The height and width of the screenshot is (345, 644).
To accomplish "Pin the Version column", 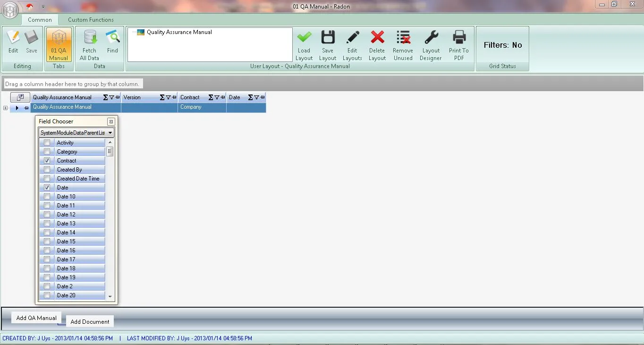I will click(x=174, y=97).
